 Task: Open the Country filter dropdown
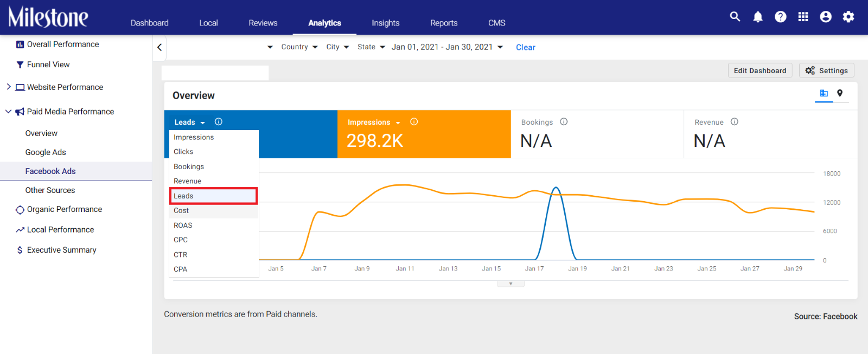click(299, 47)
